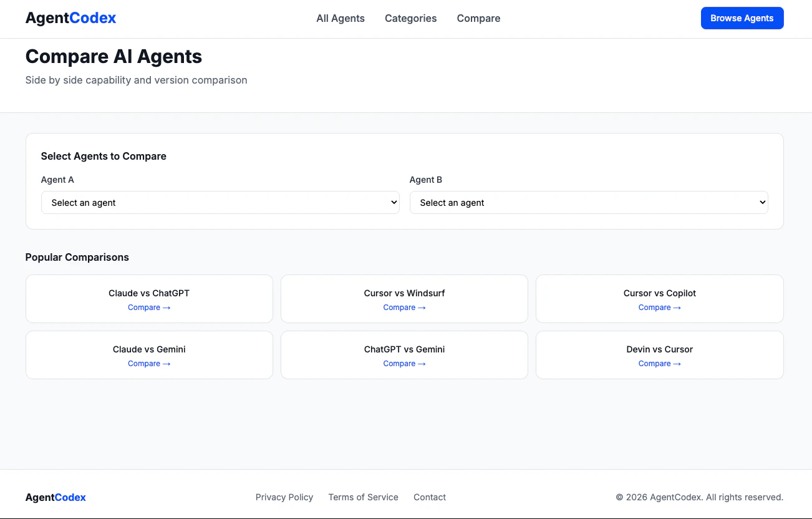Click Compare link under Claude vs ChatGPT
This screenshot has width=812, height=519.
click(x=149, y=308)
